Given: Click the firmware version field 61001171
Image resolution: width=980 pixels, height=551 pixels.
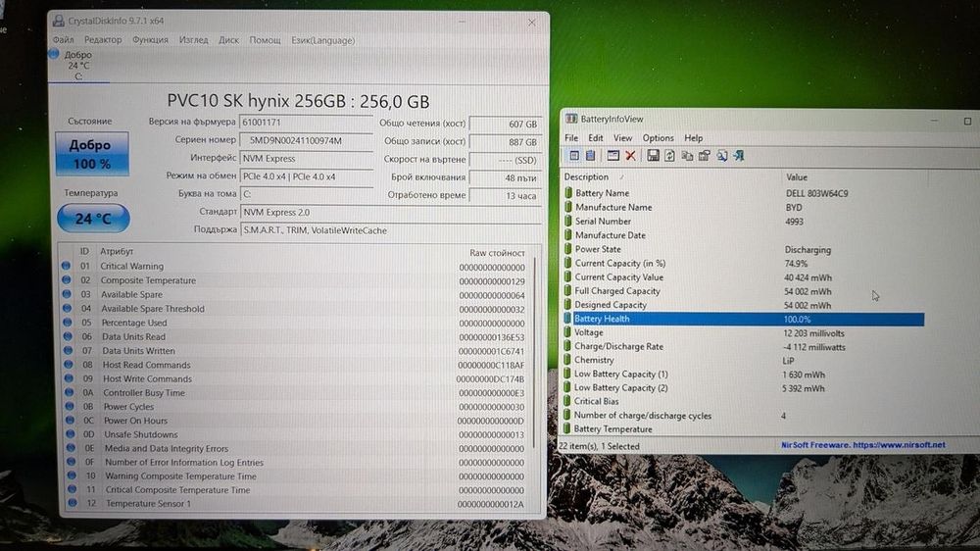Looking at the screenshot, I should [306, 123].
